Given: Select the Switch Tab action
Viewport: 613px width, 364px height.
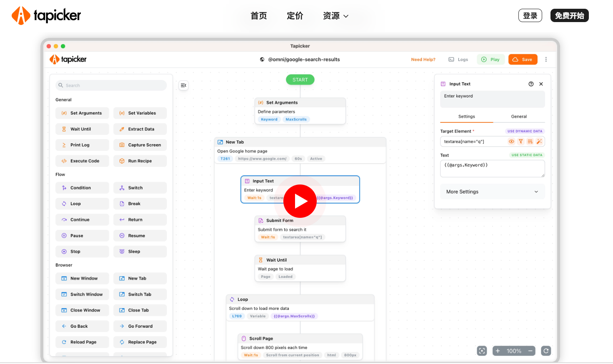Looking at the screenshot, I should tap(140, 294).
